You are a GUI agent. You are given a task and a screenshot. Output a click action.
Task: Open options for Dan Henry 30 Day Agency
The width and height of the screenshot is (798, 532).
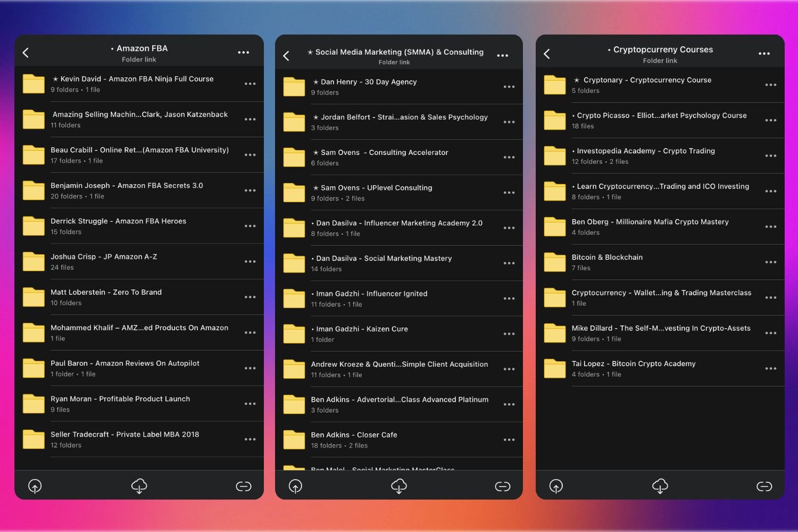[509, 87]
